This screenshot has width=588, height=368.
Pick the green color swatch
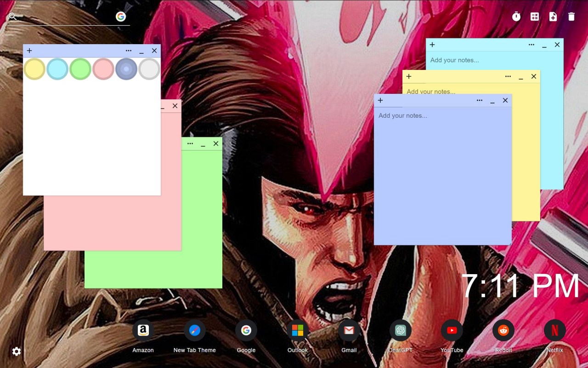80,69
